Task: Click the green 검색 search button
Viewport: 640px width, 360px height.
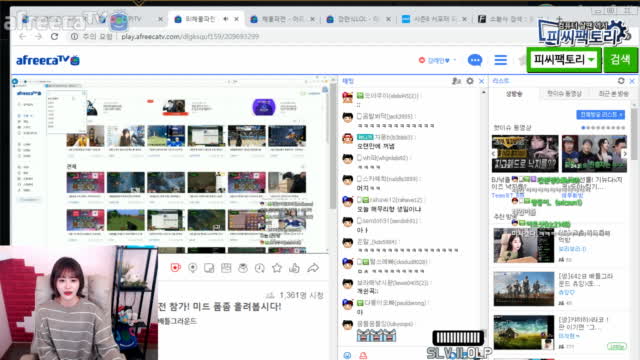Action: coord(620,60)
